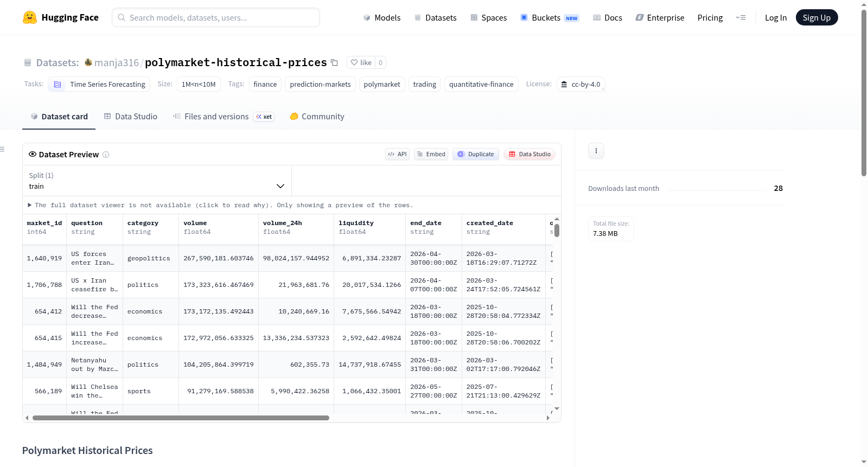This screenshot has height=467, width=868.
Task: Expand the full dataset viewer notice
Action: [220, 205]
